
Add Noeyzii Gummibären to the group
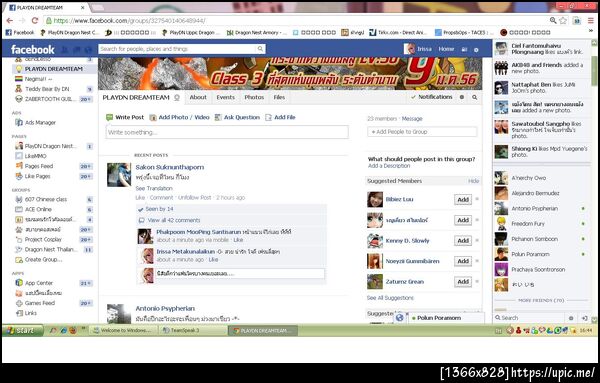(x=463, y=261)
